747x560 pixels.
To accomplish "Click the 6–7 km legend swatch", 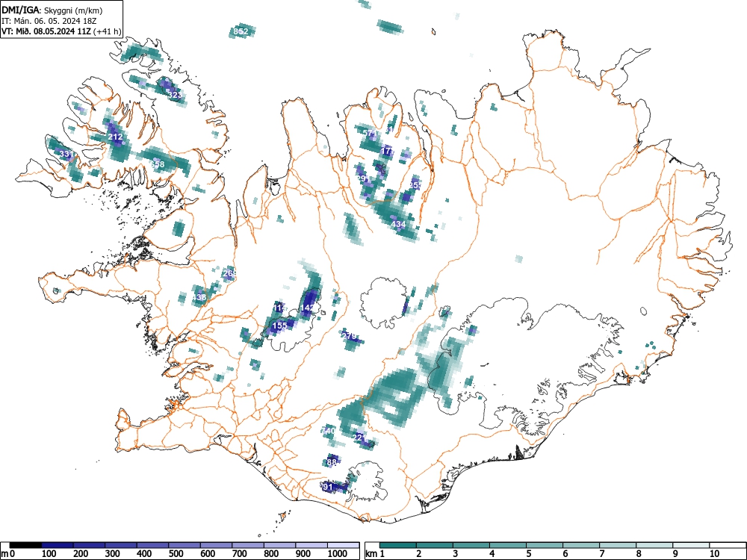I will pyautogui.click(x=581, y=545).
